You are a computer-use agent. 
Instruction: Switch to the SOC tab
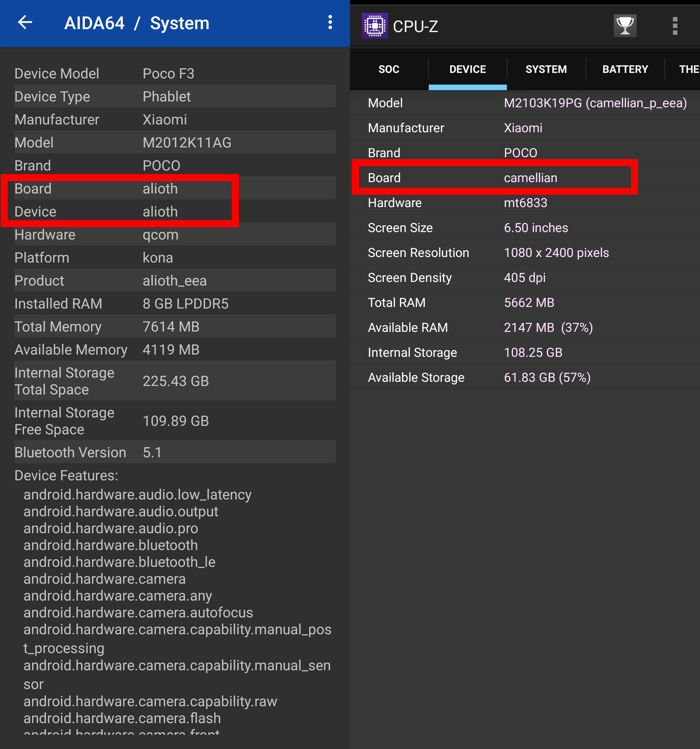click(x=389, y=69)
